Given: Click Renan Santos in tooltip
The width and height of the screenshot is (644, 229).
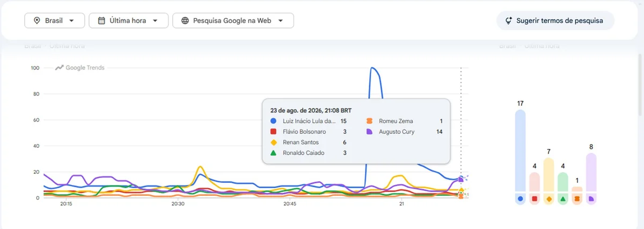Looking at the screenshot, I should pos(301,142).
